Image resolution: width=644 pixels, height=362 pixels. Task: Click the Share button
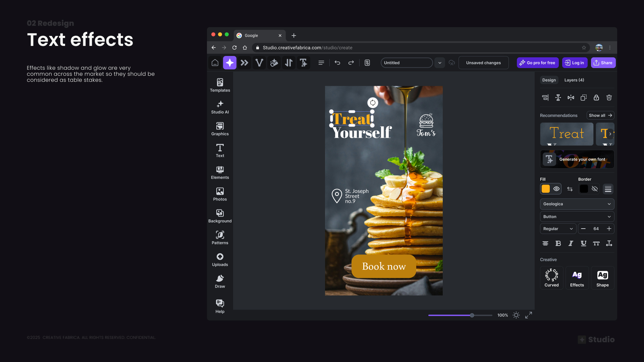pos(603,63)
